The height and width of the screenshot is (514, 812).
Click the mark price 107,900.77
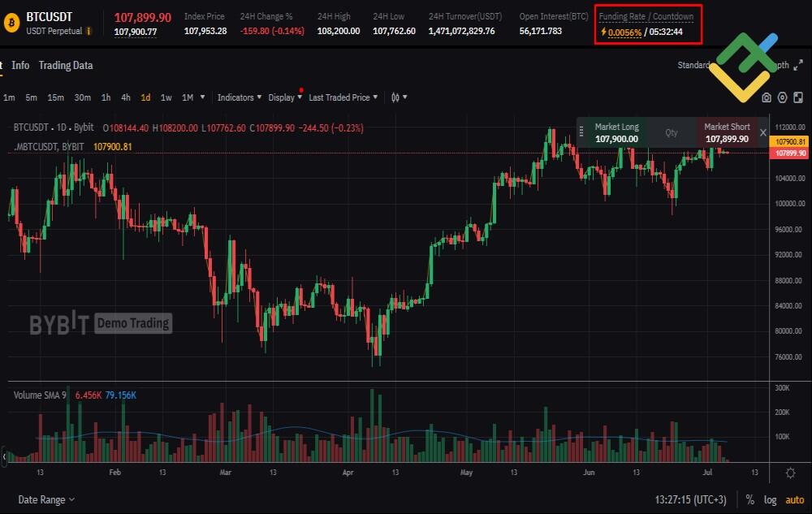[x=135, y=32]
